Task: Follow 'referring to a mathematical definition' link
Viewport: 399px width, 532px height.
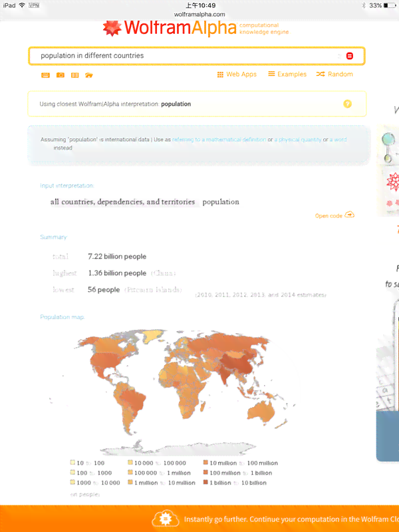Action: pos(219,140)
